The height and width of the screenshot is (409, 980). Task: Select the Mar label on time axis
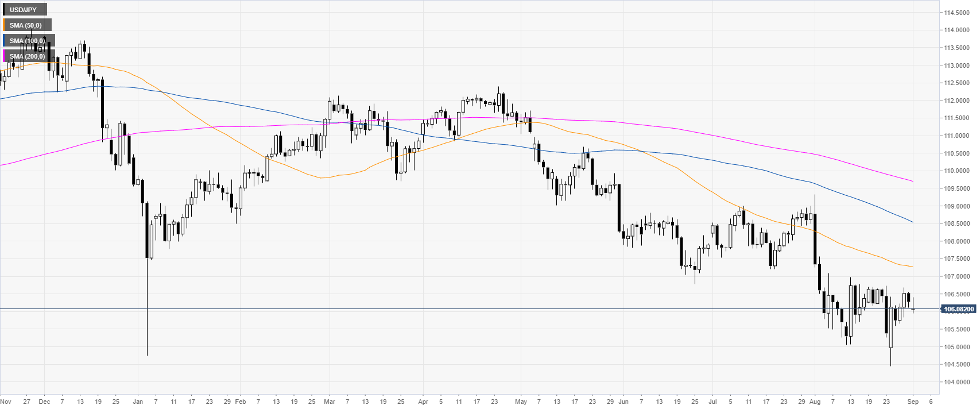pyautogui.click(x=330, y=402)
